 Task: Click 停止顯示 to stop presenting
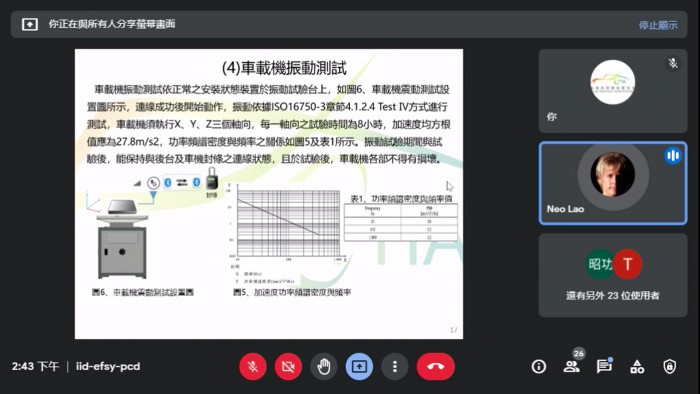coord(658,25)
